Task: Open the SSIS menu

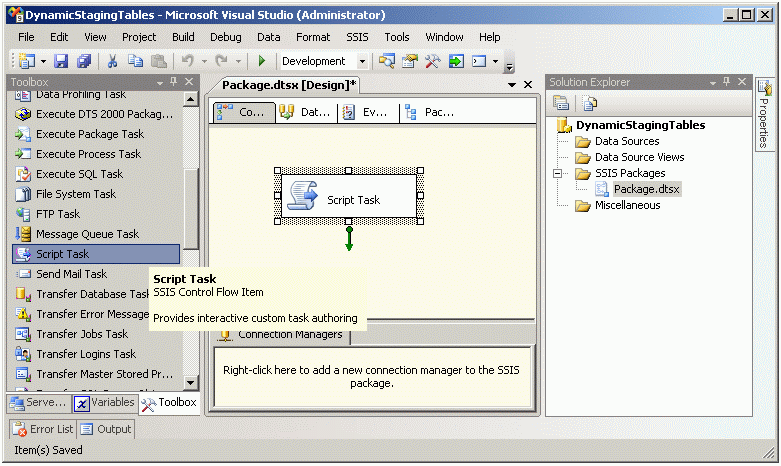Action: tap(357, 37)
